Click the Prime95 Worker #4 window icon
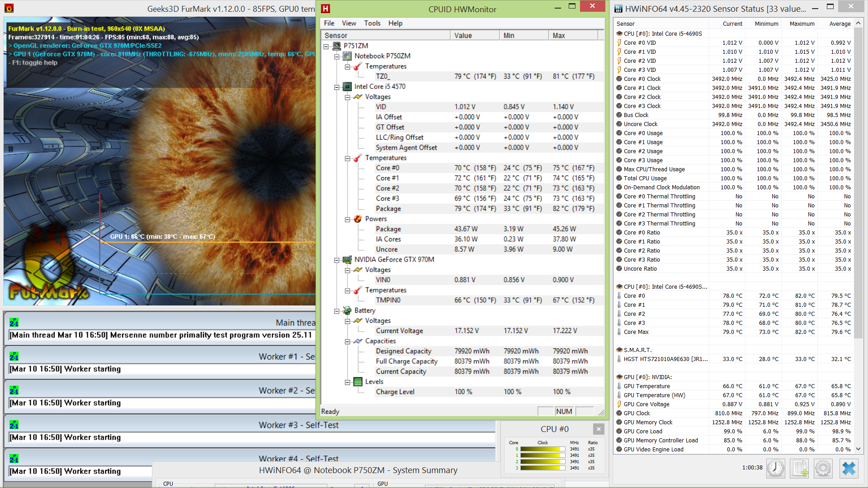Image resolution: width=868 pixels, height=488 pixels. click(14, 458)
